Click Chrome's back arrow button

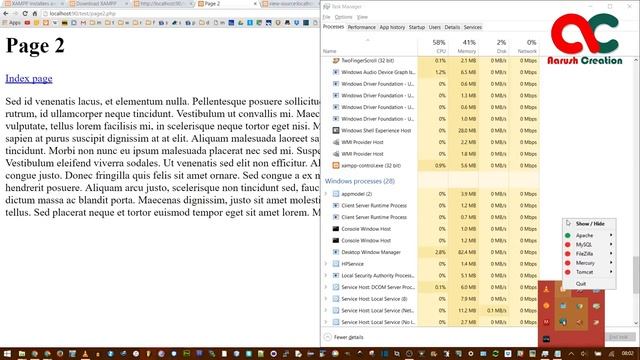coord(5,13)
